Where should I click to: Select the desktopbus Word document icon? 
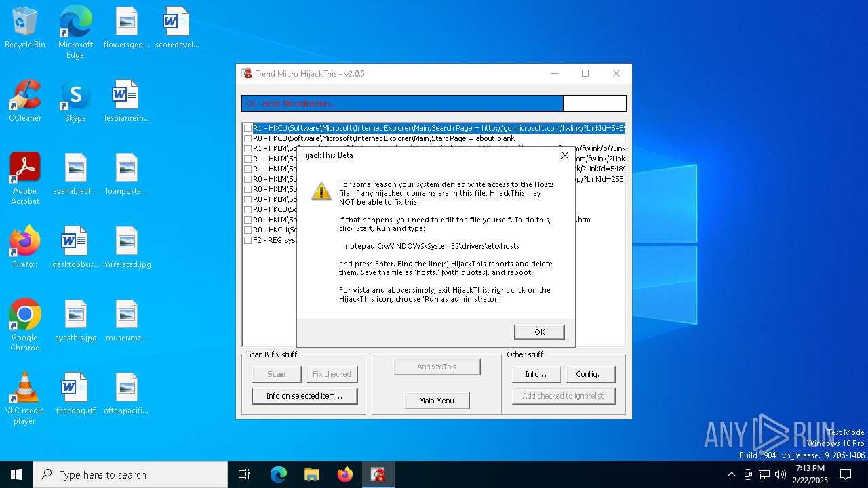tap(75, 248)
